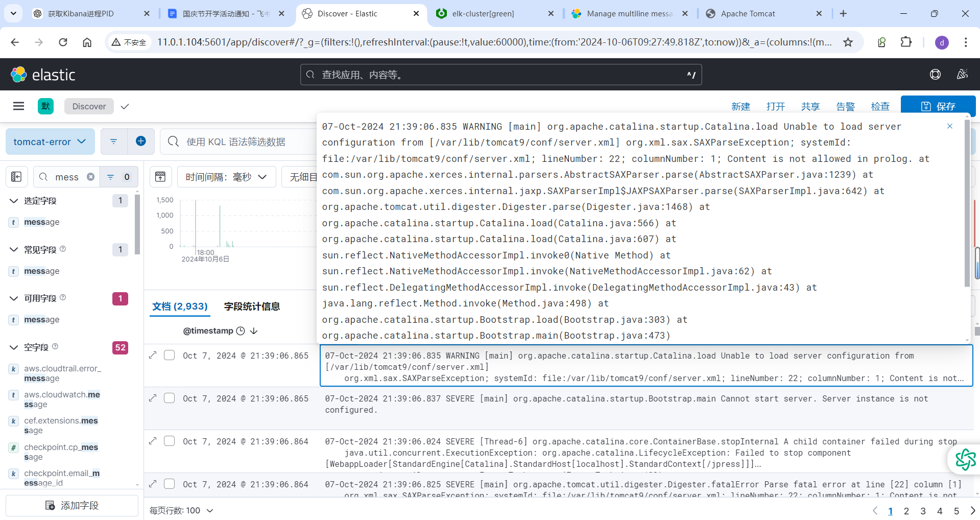The image size is (980, 520).
Task: Open the field type filter showing 0
Action: tap(118, 177)
